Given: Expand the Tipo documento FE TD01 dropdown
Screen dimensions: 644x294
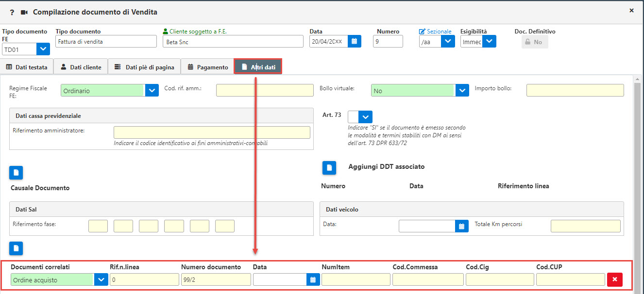Looking at the screenshot, I should pyautogui.click(x=43, y=49).
